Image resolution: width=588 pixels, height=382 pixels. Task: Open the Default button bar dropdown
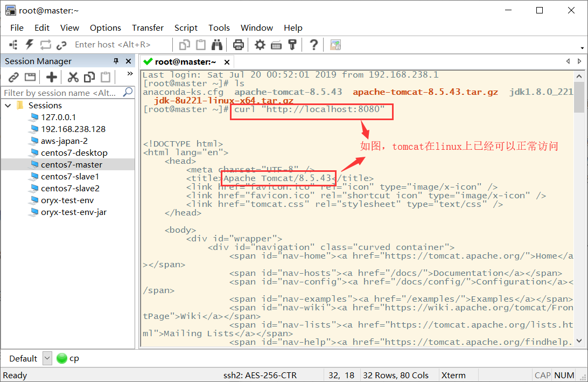pos(47,358)
